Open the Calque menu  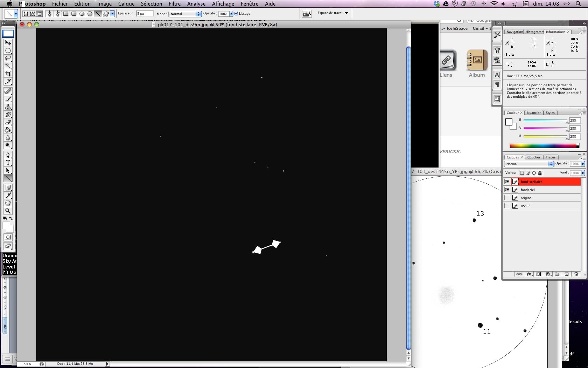[x=126, y=4]
